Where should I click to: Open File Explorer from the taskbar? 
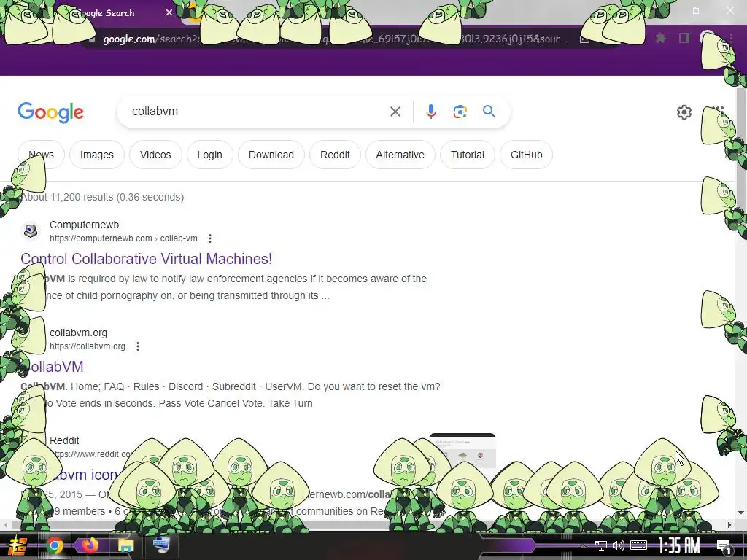(125, 545)
